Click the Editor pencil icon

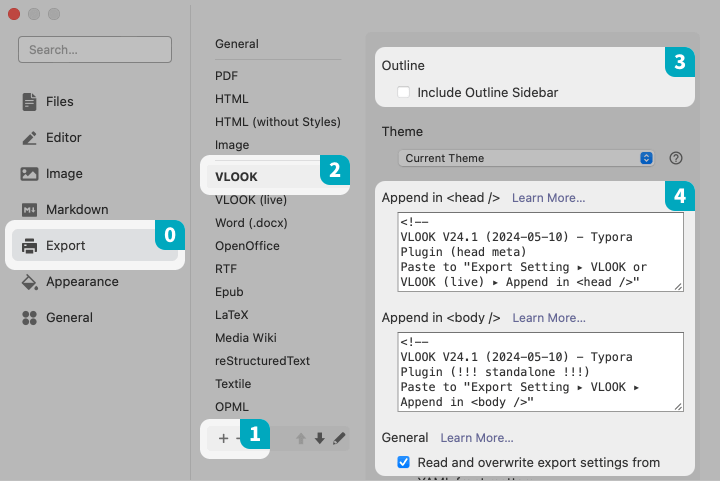tap(29, 138)
